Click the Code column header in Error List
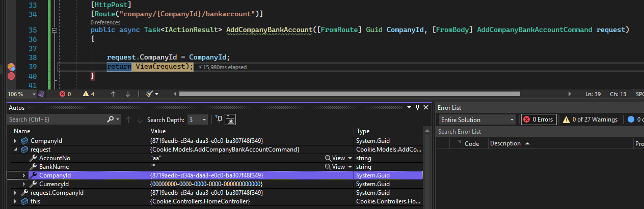The height and width of the screenshot is (209, 644). [475, 143]
